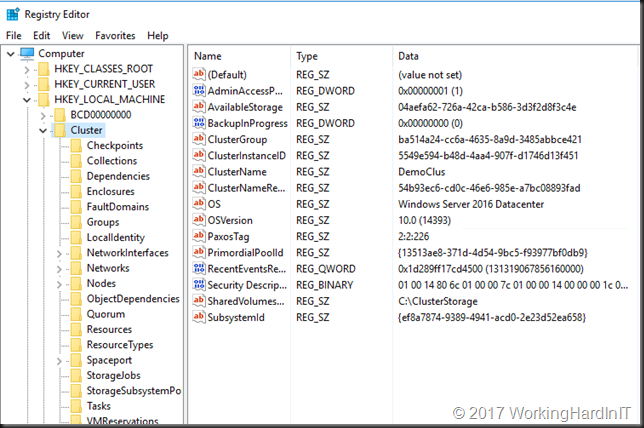
Task: Click the AvailableStorage string value icon
Action: [199, 106]
